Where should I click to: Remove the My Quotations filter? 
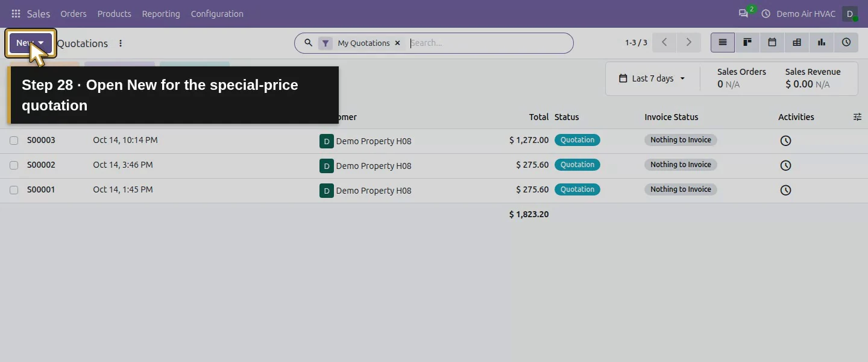coord(397,43)
